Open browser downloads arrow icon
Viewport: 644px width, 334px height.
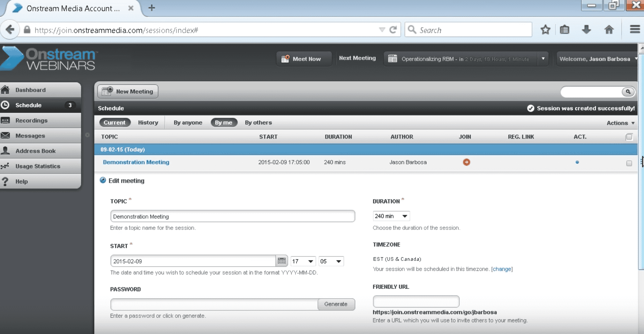(586, 30)
